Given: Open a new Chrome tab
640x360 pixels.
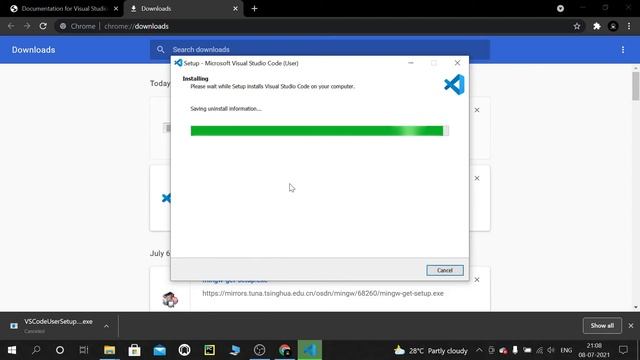Looking at the screenshot, I should tap(254, 9).
